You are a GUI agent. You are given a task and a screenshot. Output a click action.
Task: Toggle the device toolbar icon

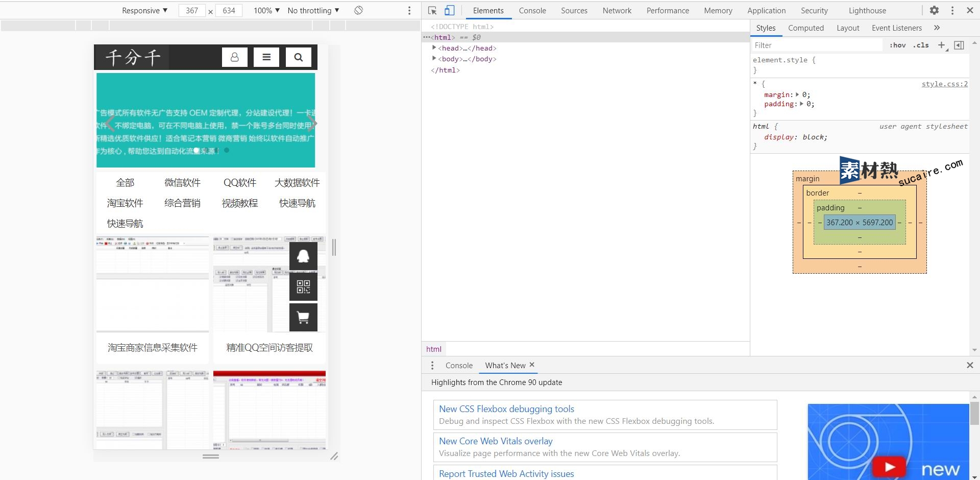pyautogui.click(x=449, y=10)
